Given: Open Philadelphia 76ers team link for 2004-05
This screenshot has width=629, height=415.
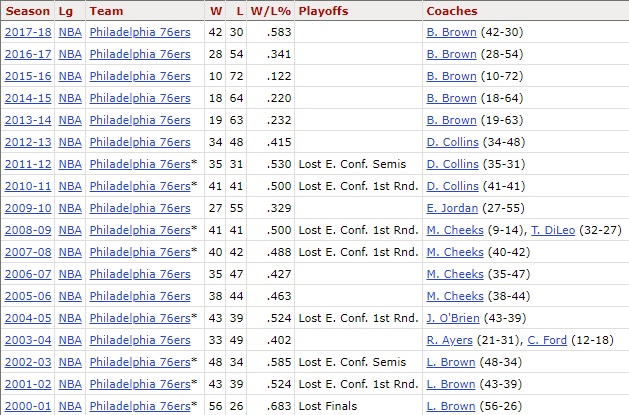Looking at the screenshot, I should [x=139, y=318].
